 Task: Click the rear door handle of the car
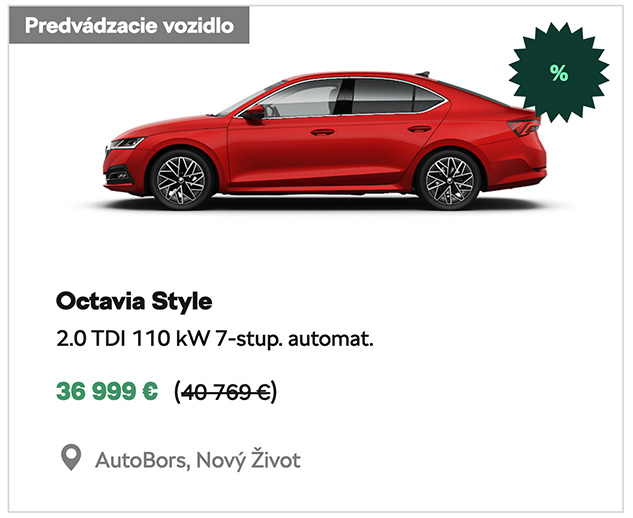click(x=419, y=129)
